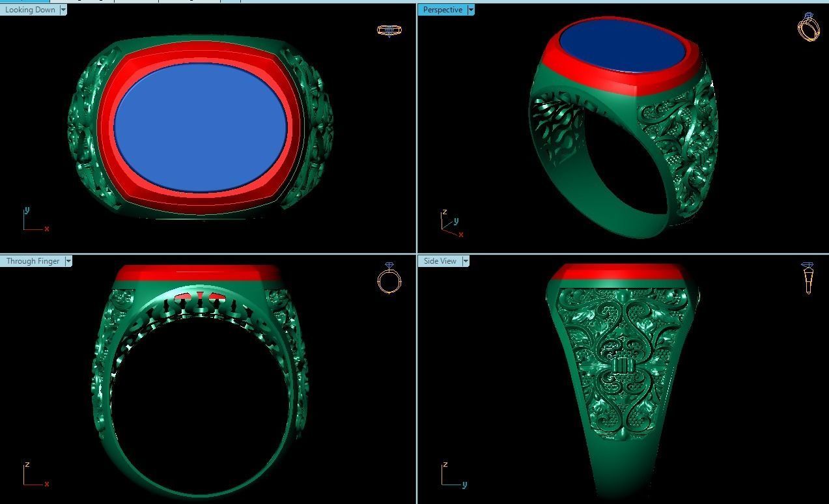Viewport: 829px width, 504px height.
Task: Click the xyz axis indicator in Perspective view
Action: 453,224
